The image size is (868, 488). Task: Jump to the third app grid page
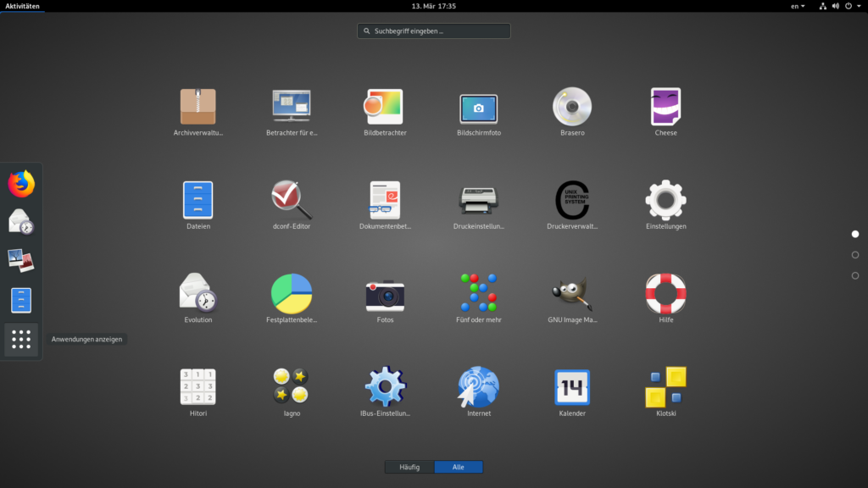[x=855, y=275]
